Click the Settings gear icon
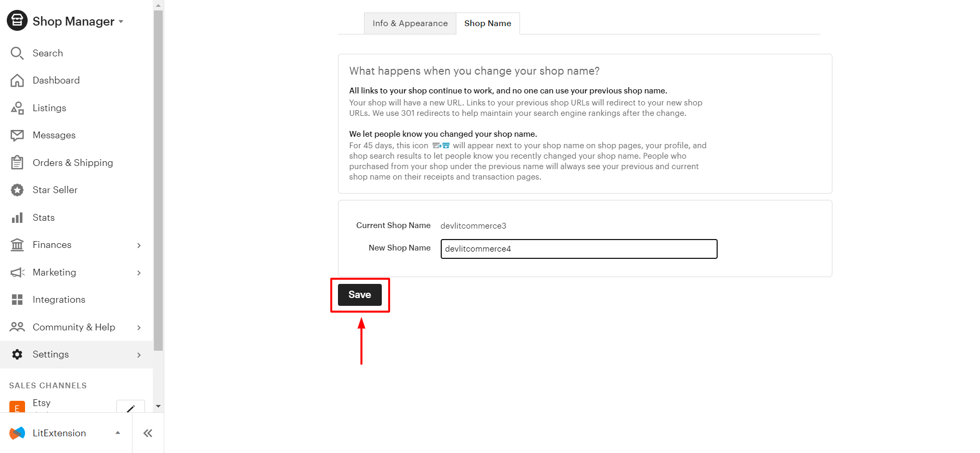Viewport: 980px width, 453px height. coord(17,354)
